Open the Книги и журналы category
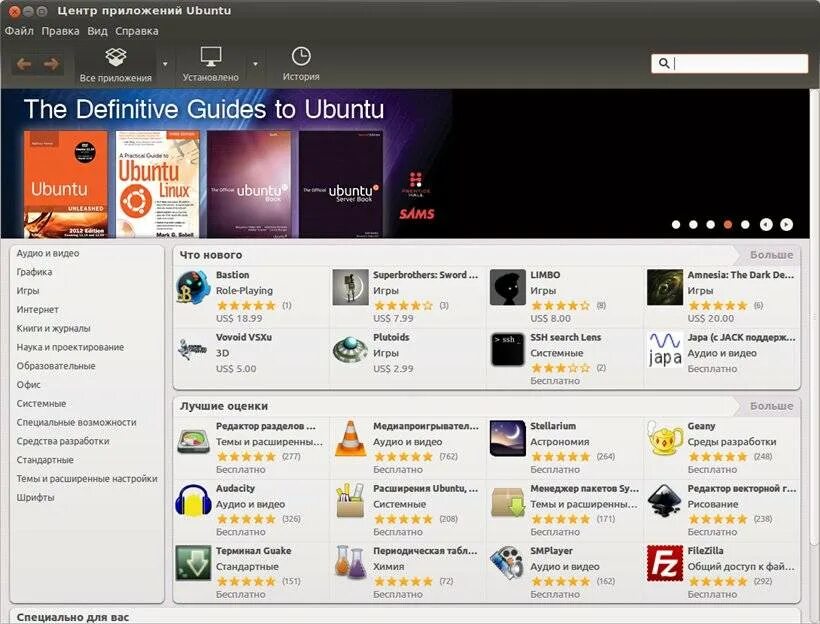The image size is (820, 624). click(x=53, y=328)
